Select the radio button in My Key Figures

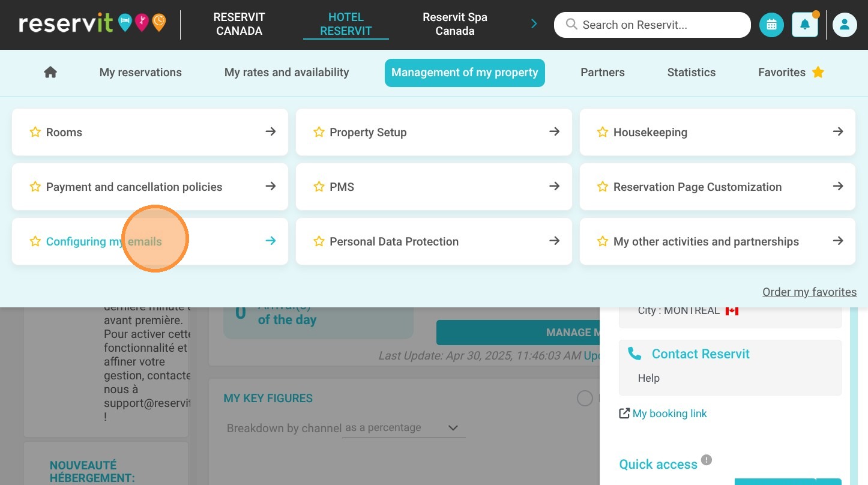tap(585, 398)
